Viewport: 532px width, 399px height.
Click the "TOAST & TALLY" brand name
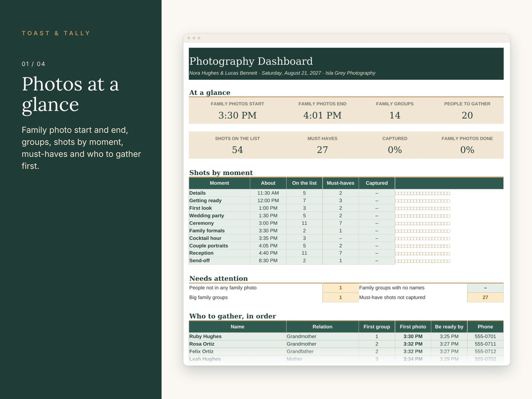pyautogui.click(x=56, y=33)
